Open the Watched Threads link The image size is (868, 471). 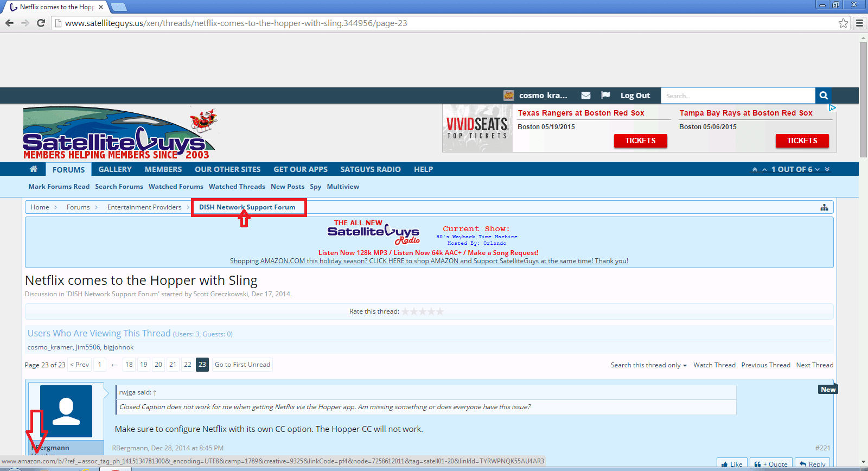pos(237,187)
